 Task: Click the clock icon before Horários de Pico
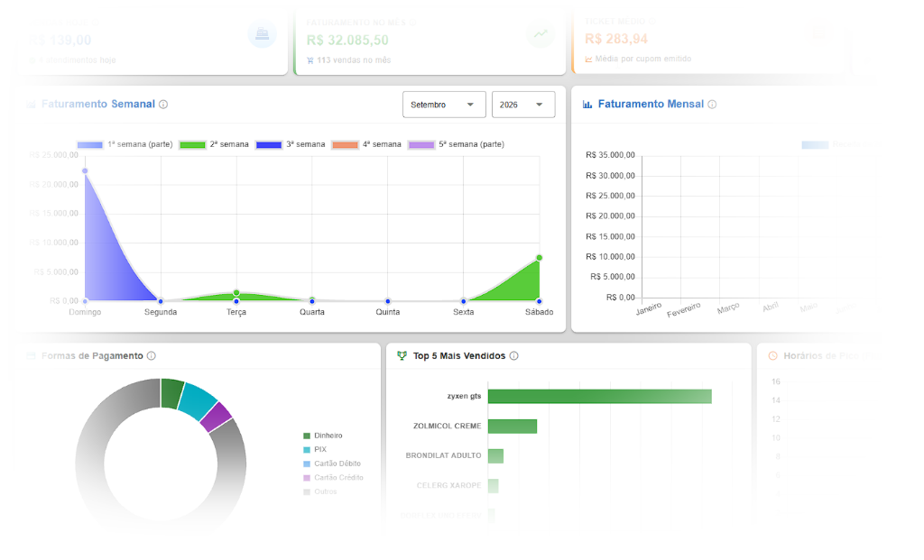(773, 355)
